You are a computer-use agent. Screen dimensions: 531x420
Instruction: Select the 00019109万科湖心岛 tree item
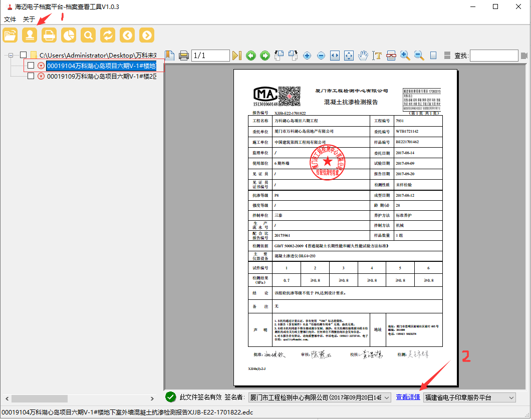[102, 76]
